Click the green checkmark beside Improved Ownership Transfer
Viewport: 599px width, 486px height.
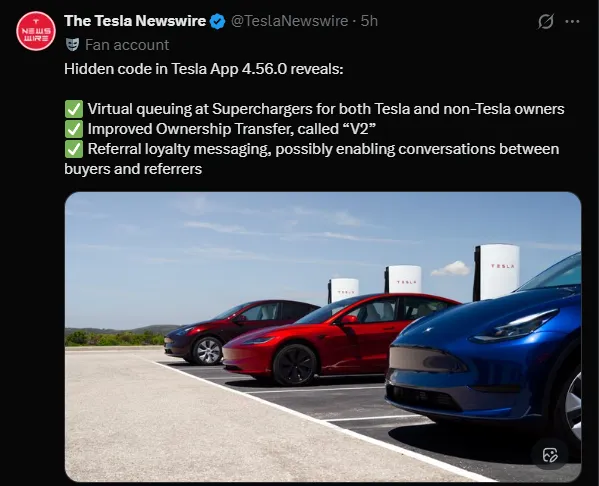point(74,129)
